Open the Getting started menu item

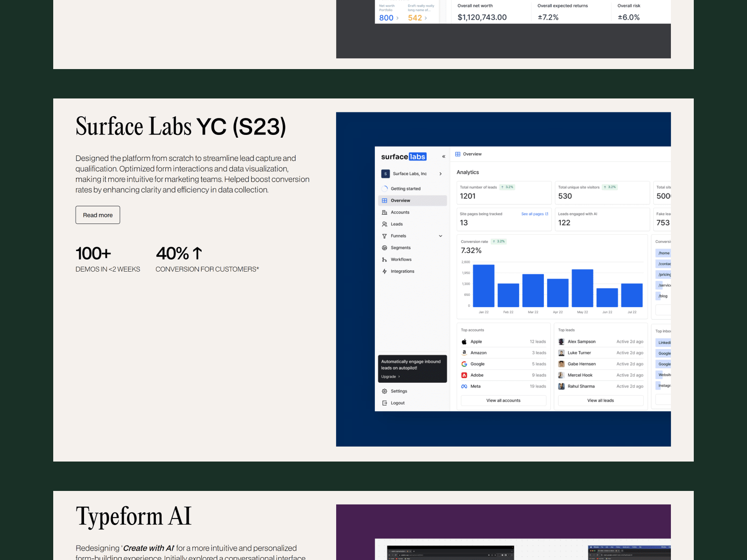tap(412, 189)
